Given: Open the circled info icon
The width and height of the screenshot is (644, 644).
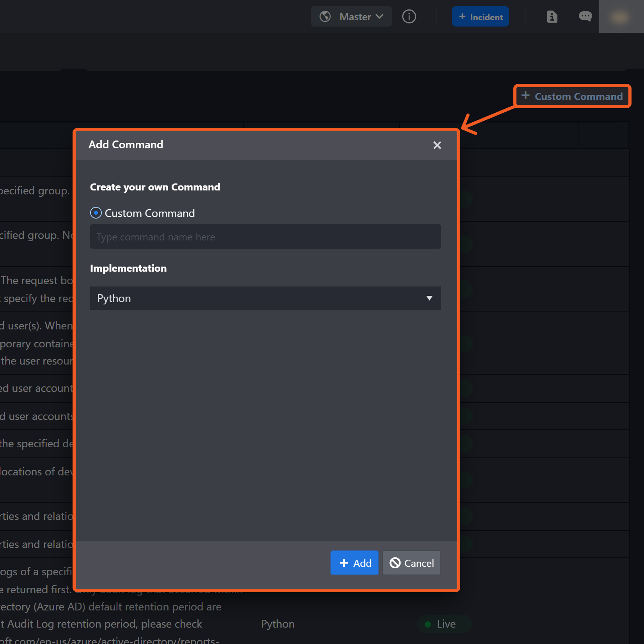Looking at the screenshot, I should 409,17.
